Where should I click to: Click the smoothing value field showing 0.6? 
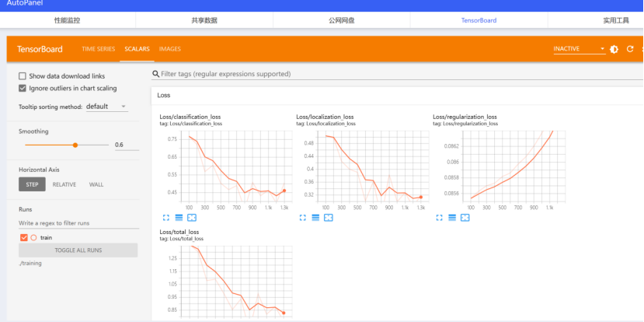[127, 145]
